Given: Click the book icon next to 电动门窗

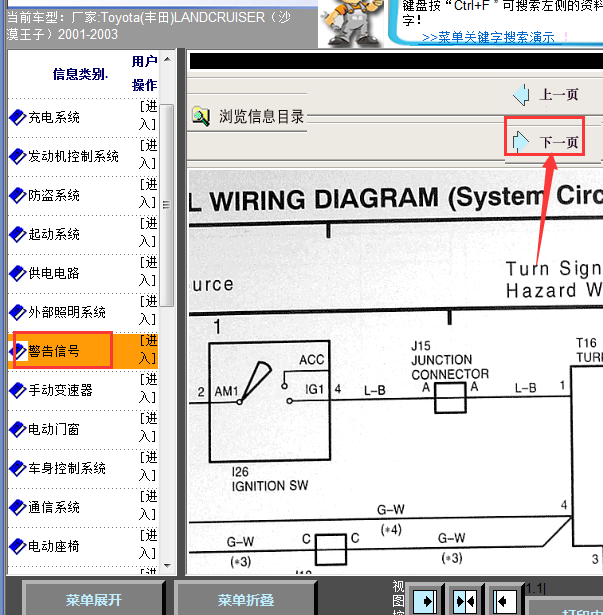Looking at the screenshot, I should pos(17,430).
